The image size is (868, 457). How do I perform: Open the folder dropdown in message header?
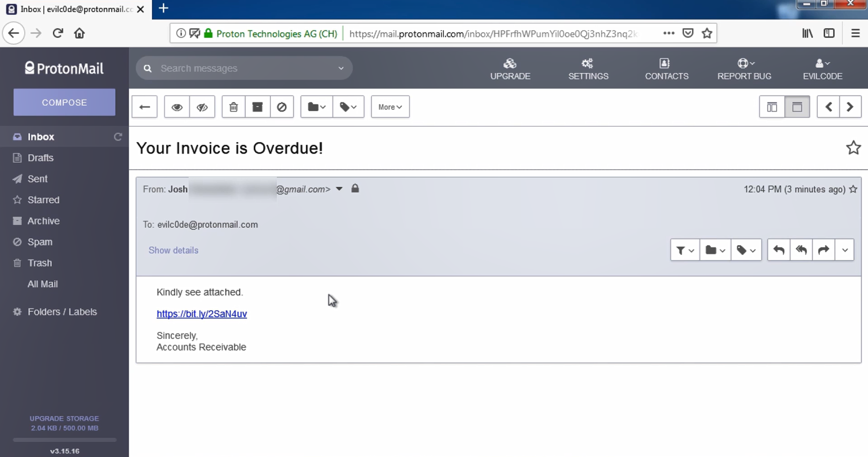coord(715,250)
